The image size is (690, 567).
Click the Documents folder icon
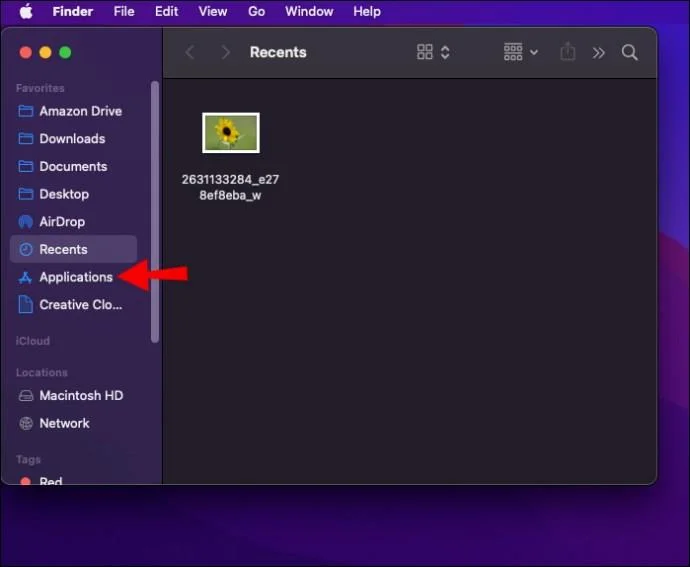coord(26,166)
